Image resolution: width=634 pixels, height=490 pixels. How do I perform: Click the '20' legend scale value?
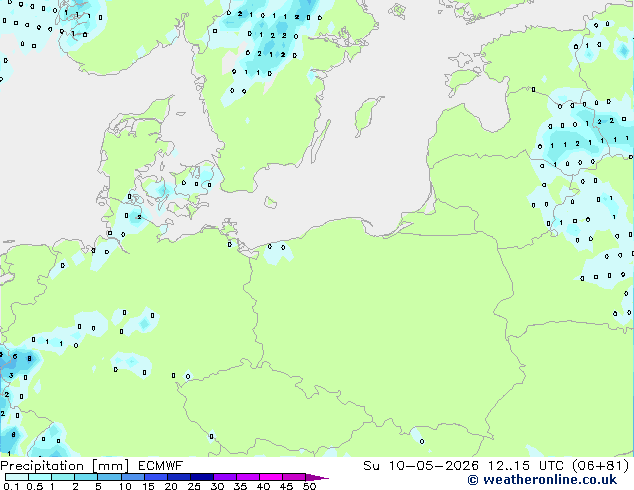(171, 486)
